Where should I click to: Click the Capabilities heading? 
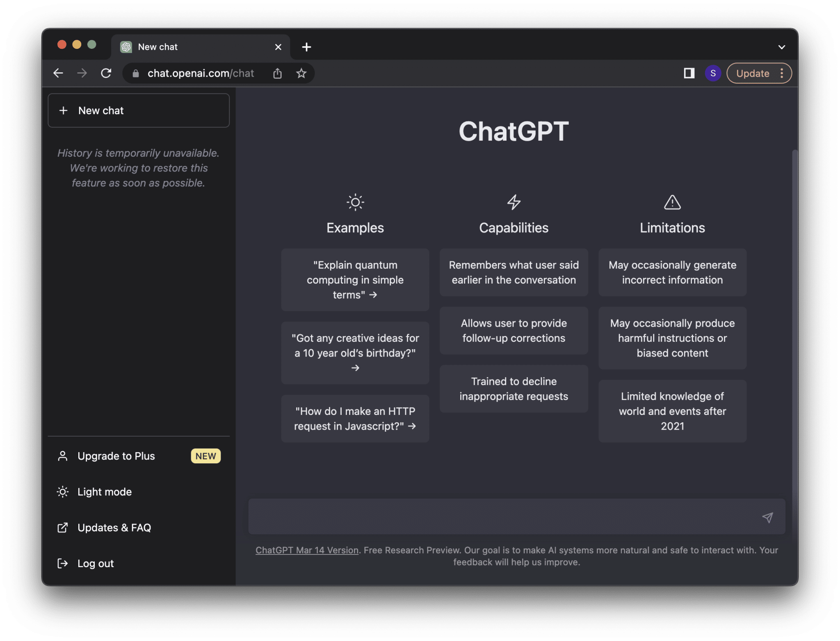514,228
